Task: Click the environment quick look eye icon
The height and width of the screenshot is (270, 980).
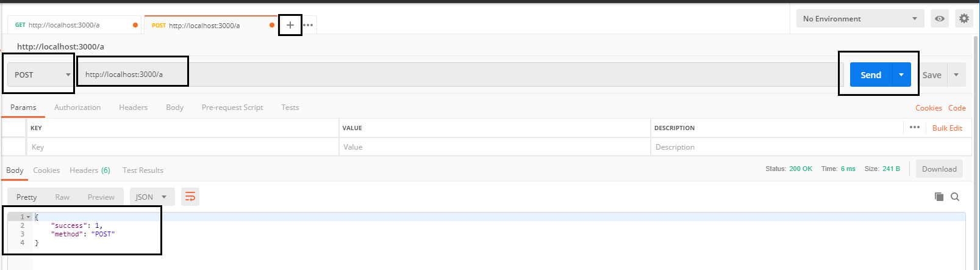Action: (940, 19)
